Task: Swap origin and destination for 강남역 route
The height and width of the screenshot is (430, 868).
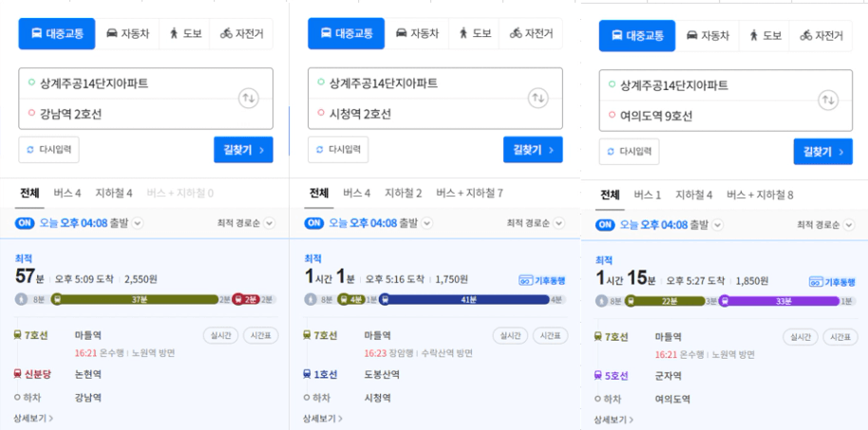Action: 248,99
